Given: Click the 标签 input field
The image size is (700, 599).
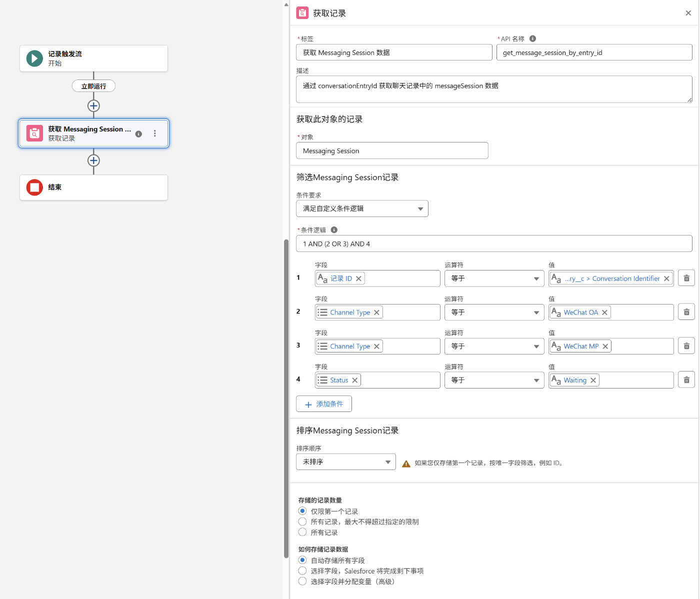Looking at the screenshot, I should [394, 52].
